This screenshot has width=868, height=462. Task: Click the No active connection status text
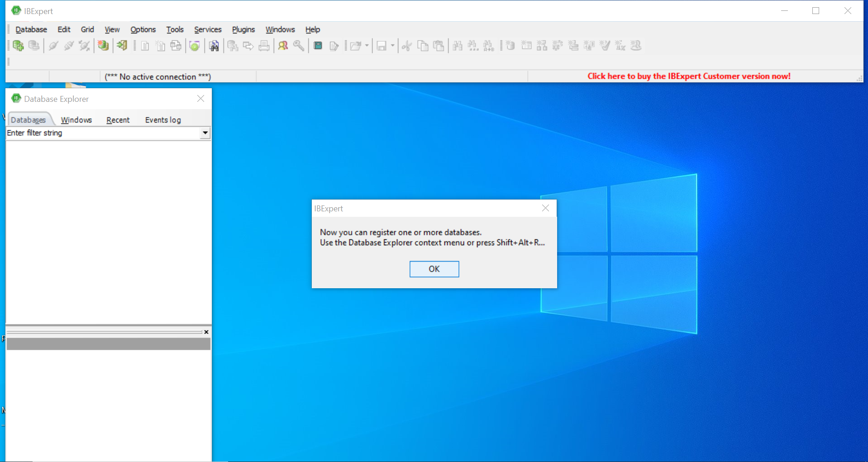157,77
